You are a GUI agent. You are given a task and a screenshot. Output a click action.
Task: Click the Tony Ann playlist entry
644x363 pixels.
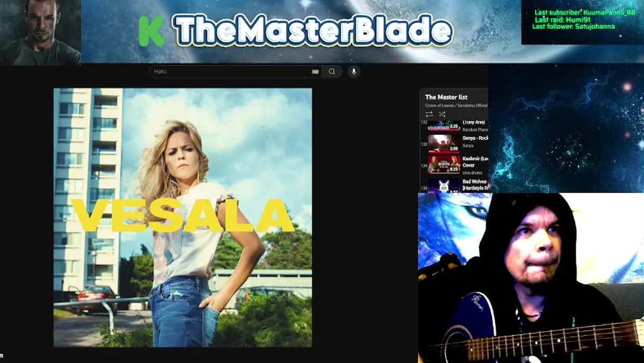tap(474, 123)
